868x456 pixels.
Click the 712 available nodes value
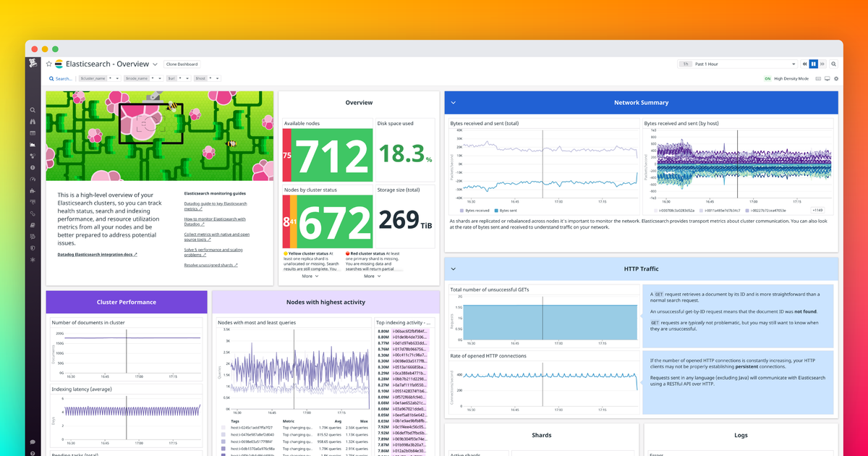(x=332, y=156)
